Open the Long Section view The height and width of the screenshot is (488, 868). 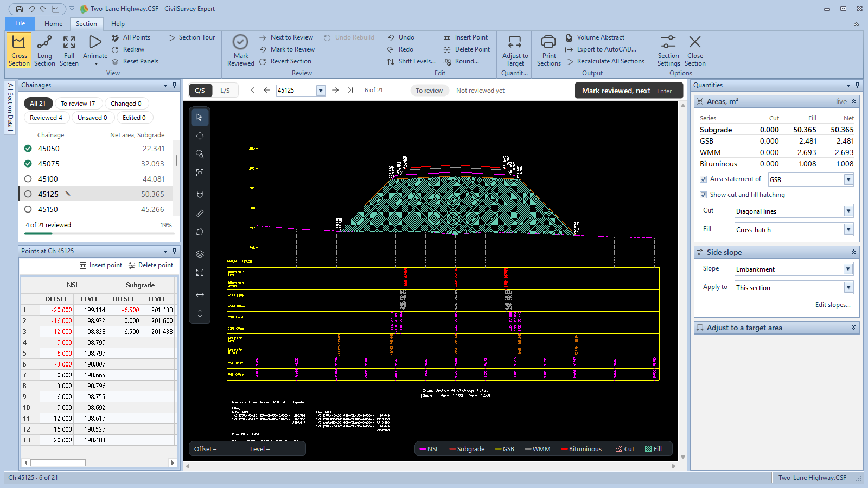click(x=44, y=50)
